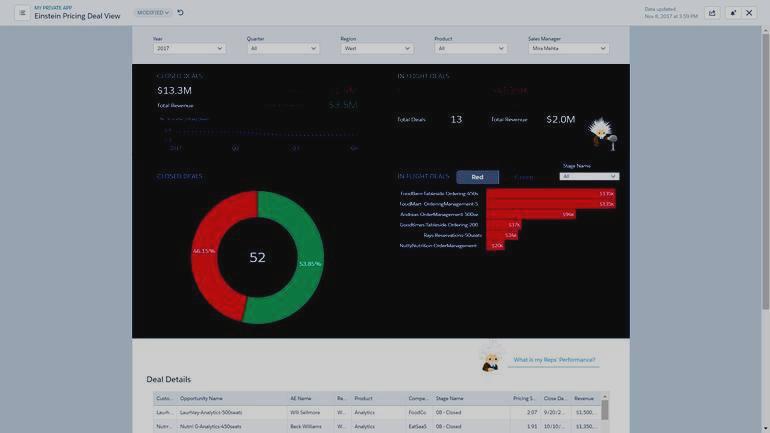This screenshot has width=770, height=433.
Task: Expand the Year filter dropdown
Action: [189, 48]
